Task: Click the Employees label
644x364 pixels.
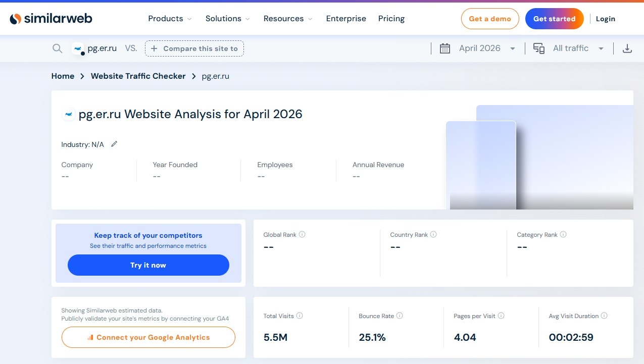Action: point(275,165)
